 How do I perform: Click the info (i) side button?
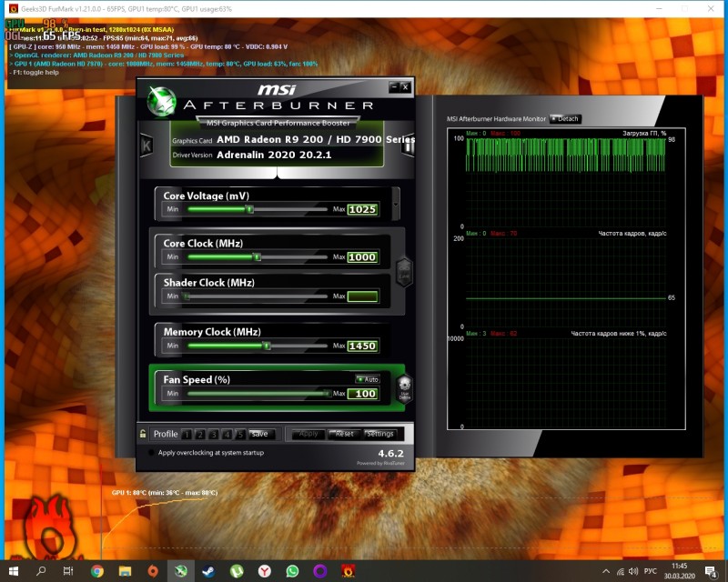click(408, 146)
